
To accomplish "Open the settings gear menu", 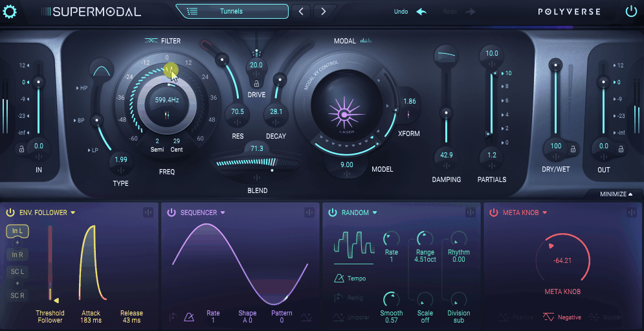I will point(10,11).
